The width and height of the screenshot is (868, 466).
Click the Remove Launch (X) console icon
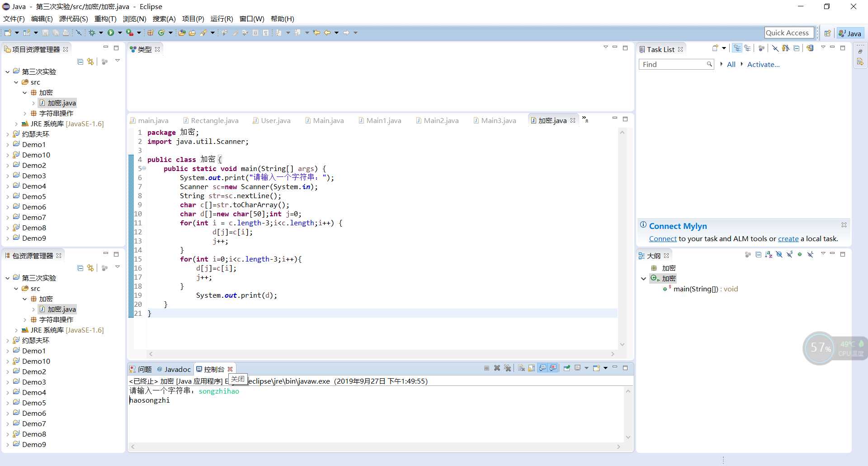tap(497, 368)
